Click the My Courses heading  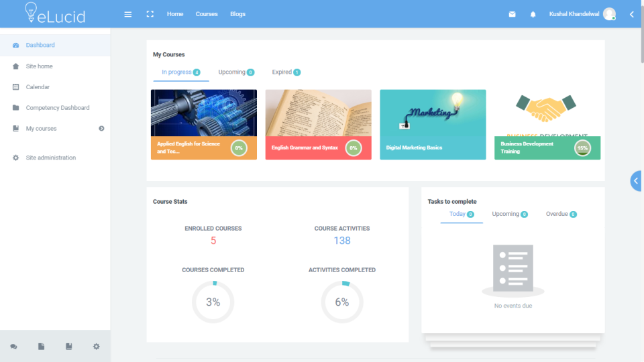(169, 54)
